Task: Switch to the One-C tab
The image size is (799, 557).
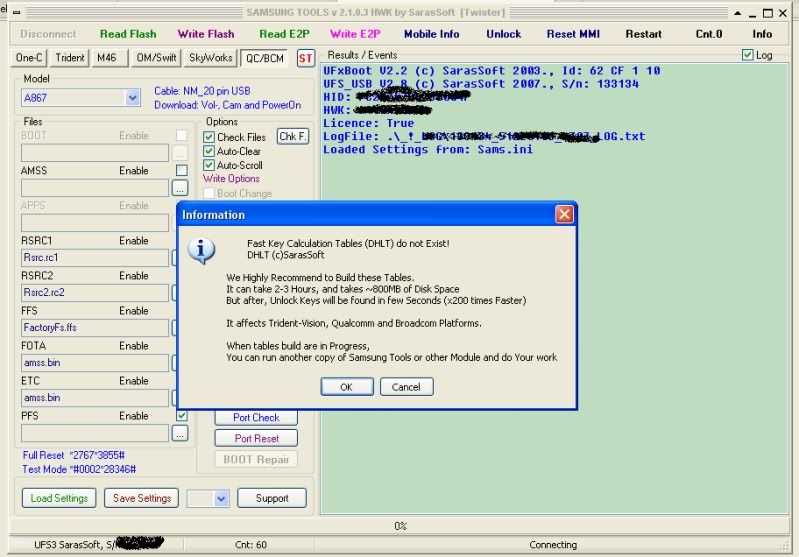Action: (x=29, y=58)
